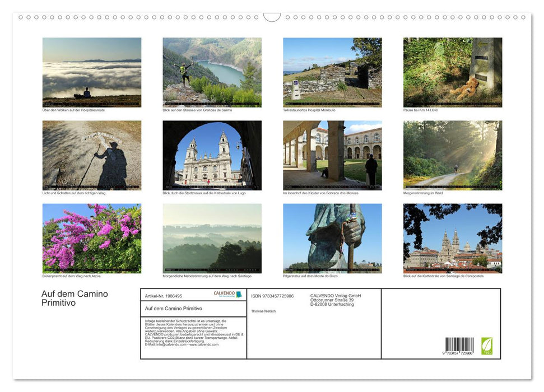Click the CALVENDO logo in the info box

[x=227, y=295]
